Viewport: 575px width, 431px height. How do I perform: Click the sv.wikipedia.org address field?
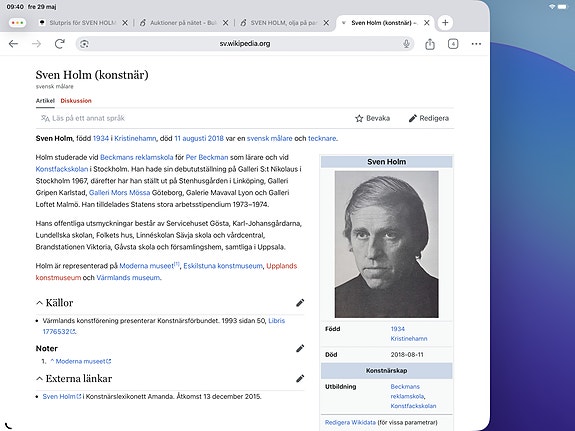pyautogui.click(x=245, y=44)
